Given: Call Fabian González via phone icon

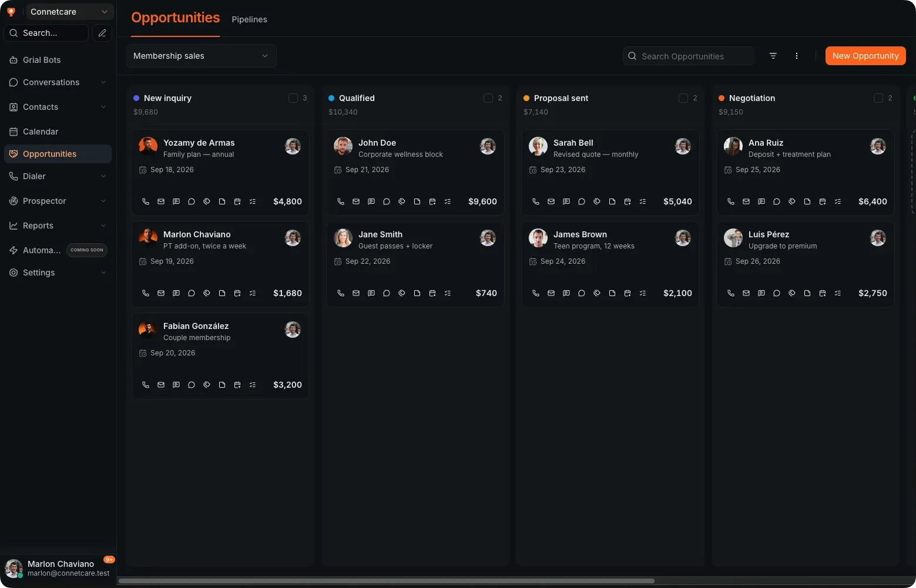Looking at the screenshot, I should point(146,385).
